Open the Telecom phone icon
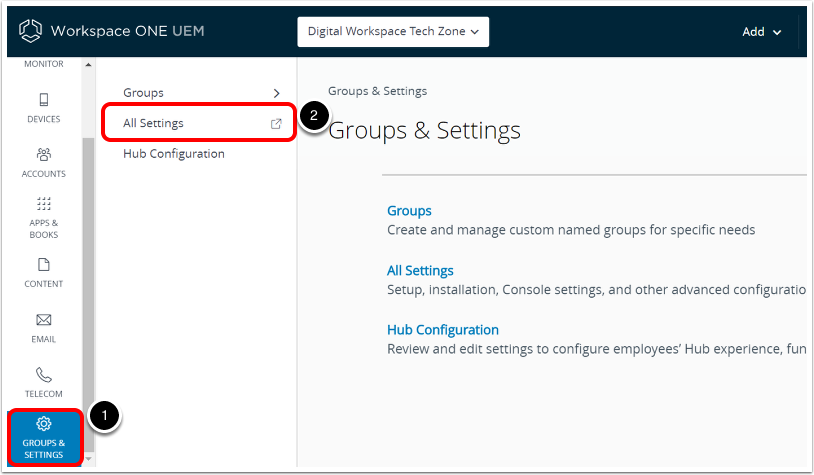The height and width of the screenshot is (475, 814). (44, 374)
